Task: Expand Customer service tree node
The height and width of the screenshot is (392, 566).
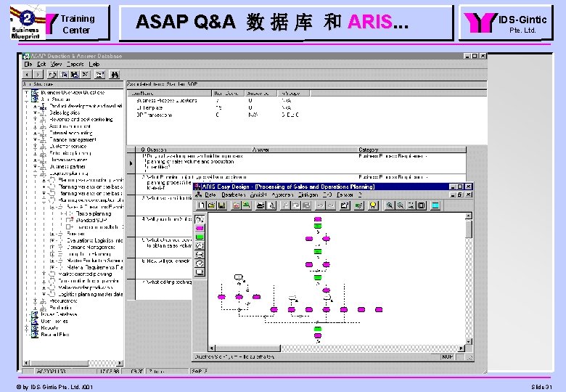Action: coord(35,146)
